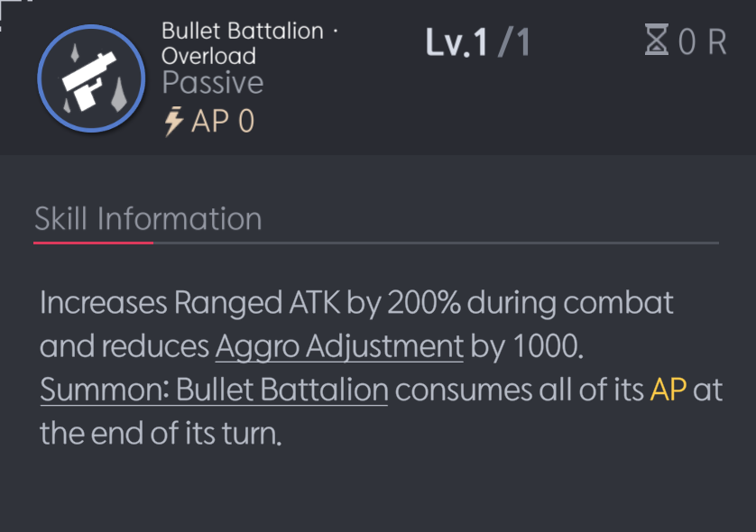Click the Bullet Battalion · Overload title

(249, 43)
